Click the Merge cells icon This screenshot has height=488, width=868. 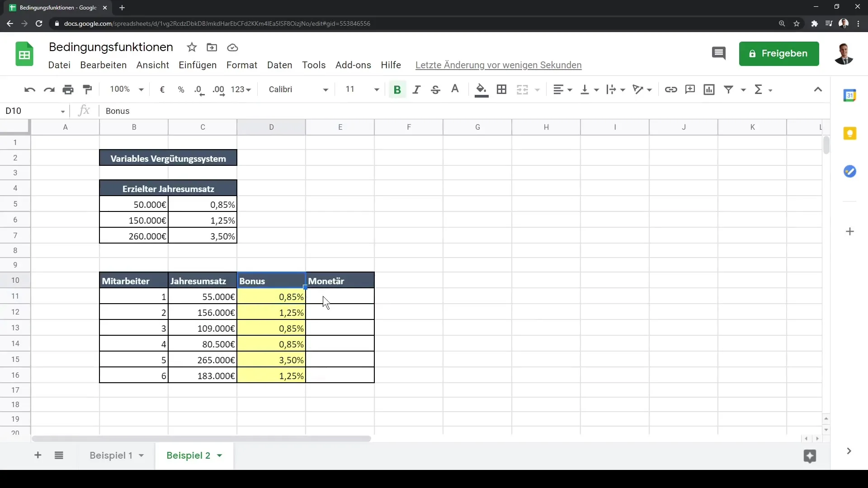tap(522, 89)
